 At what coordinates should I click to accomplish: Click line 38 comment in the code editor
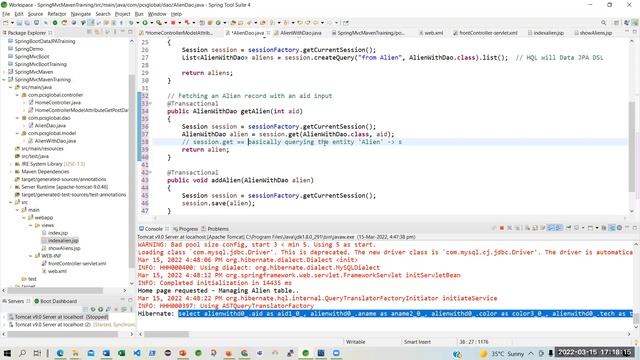point(292,142)
